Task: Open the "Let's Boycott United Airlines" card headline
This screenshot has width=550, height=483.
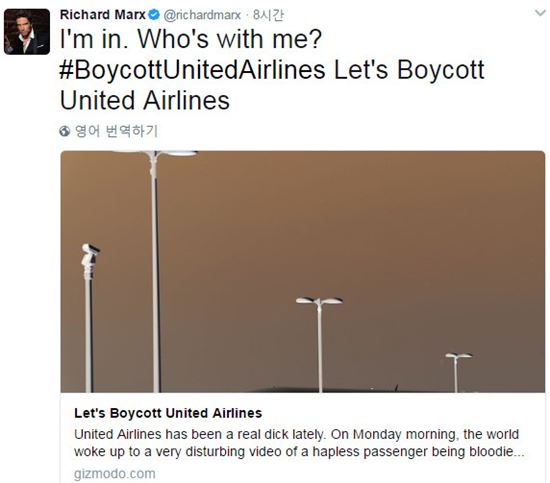Action: click(x=168, y=413)
